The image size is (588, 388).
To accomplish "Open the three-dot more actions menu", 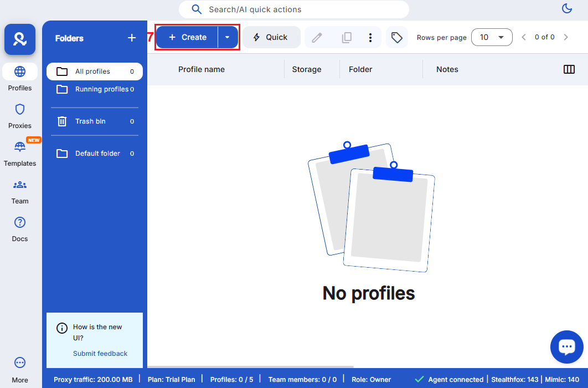I will 370,37.
